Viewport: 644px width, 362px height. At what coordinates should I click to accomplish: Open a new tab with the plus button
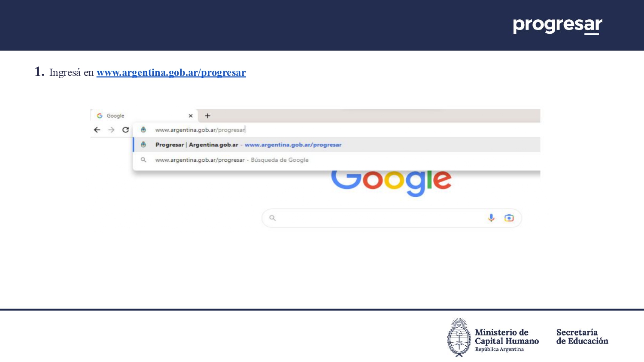click(x=207, y=116)
